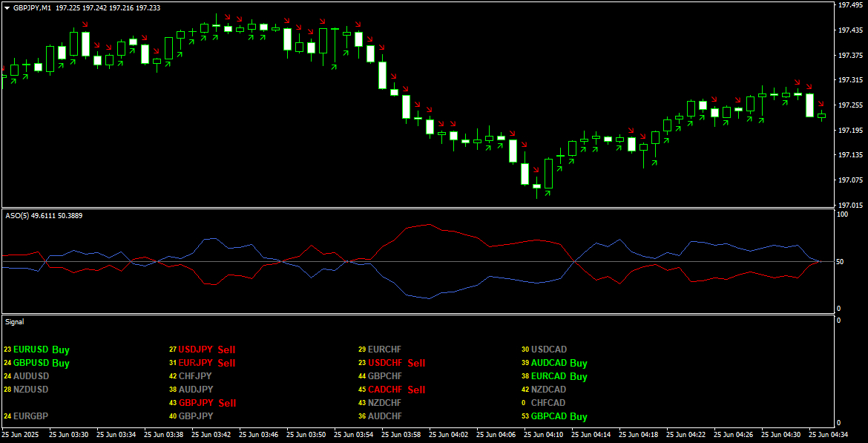Click the Signal panel title
Screen dimensions: 868x443
point(15,322)
